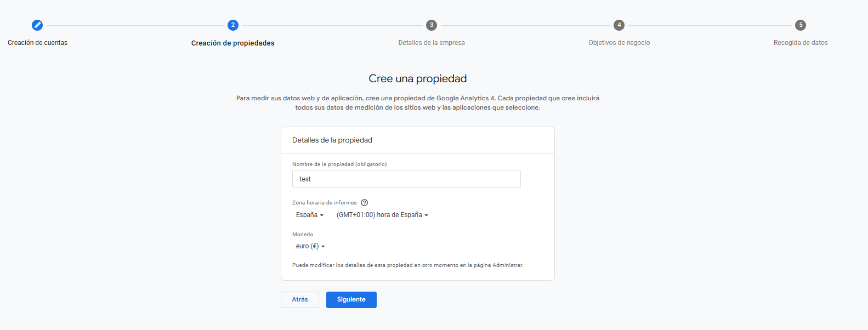Select the Creación de propiedades step label
Screen dimensions: 868x330
tap(232, 43)
